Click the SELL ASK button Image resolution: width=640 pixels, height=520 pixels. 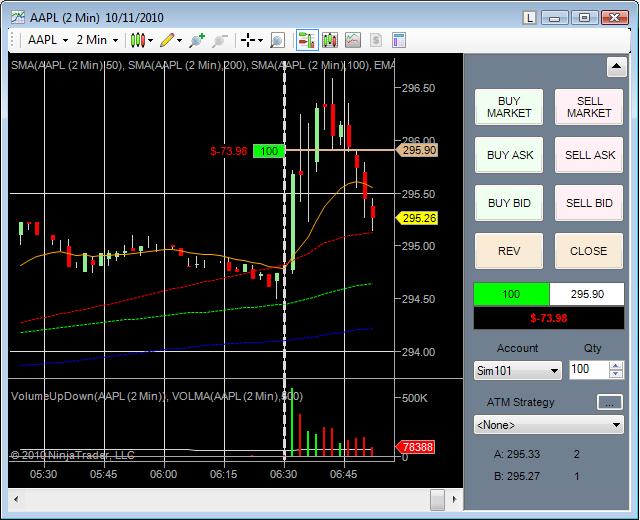(x=589, y=155)
